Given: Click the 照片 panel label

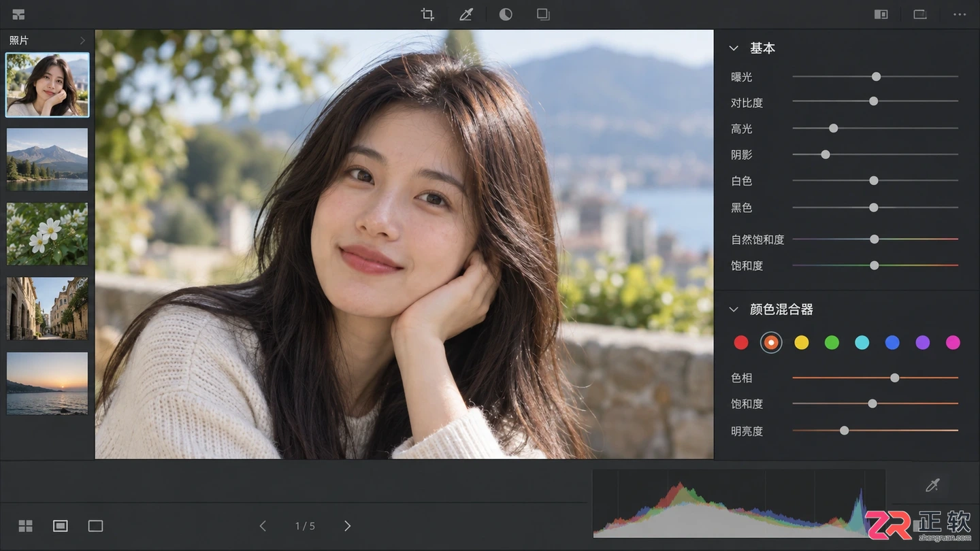Looking at the screenshot, I should pos(19,41).
